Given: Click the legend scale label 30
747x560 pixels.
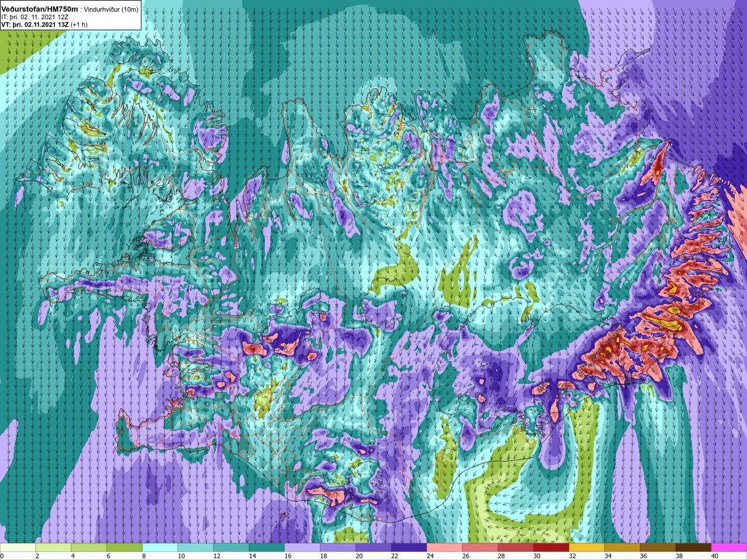Looking at the screenshot, I should (x=537, y=556).
